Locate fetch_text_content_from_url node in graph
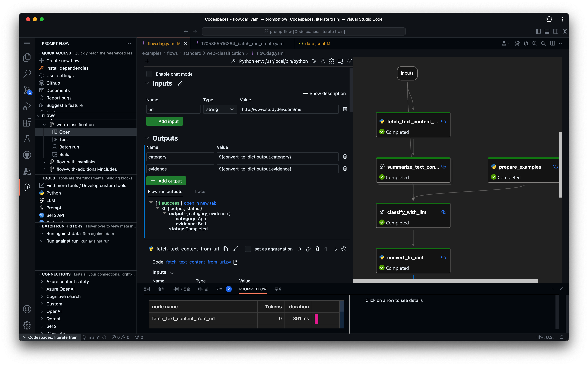This screenshot has width=588, height=366. [x=344, y=249]
